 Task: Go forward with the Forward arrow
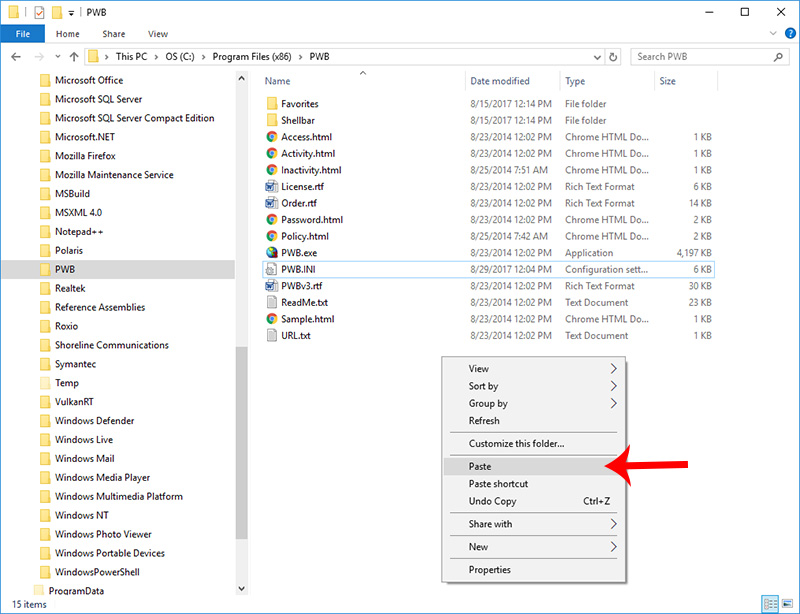coord(39,57)
